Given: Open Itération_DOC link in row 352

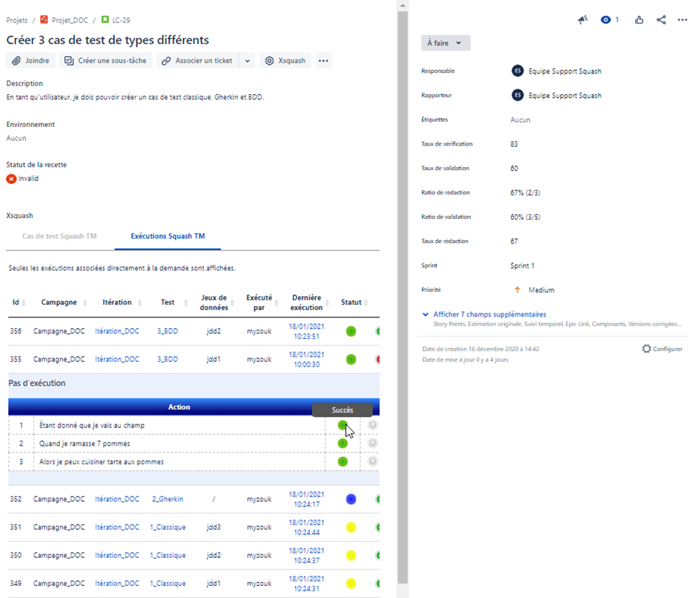Looking at the screenshot, I should [x=117, y=499].
